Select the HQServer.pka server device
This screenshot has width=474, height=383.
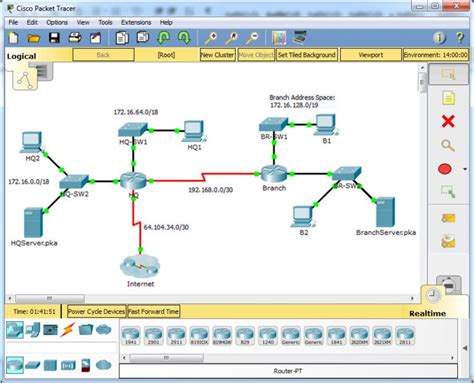click(x=33, y=222)
